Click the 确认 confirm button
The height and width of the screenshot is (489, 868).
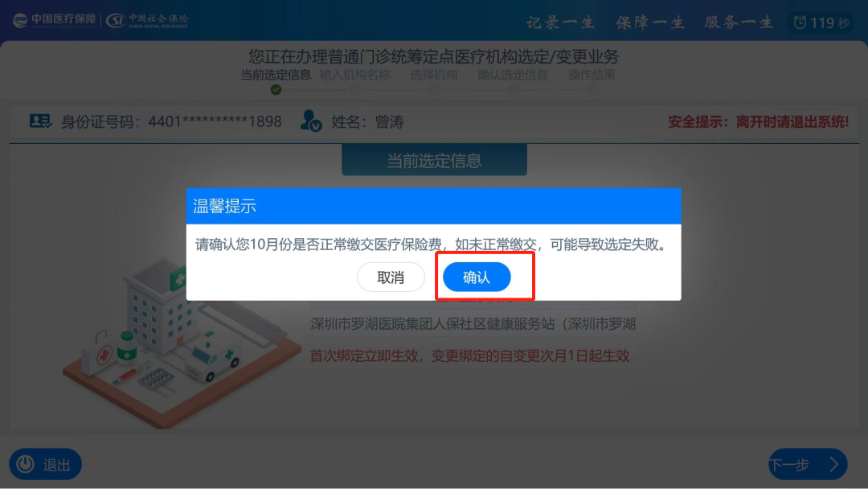pos(477,277)
